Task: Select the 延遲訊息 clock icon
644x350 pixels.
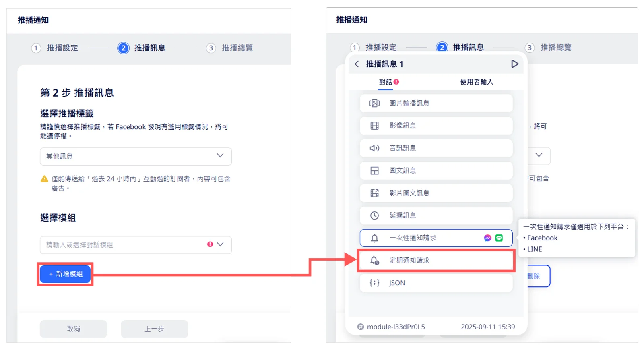Action: pos(374,215)
